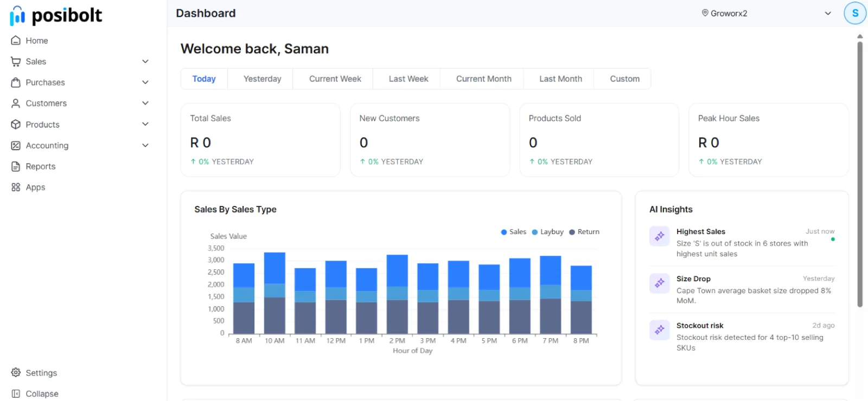Click the Peak Hour Sales card
868x401 pixels.
pos(768,140)
